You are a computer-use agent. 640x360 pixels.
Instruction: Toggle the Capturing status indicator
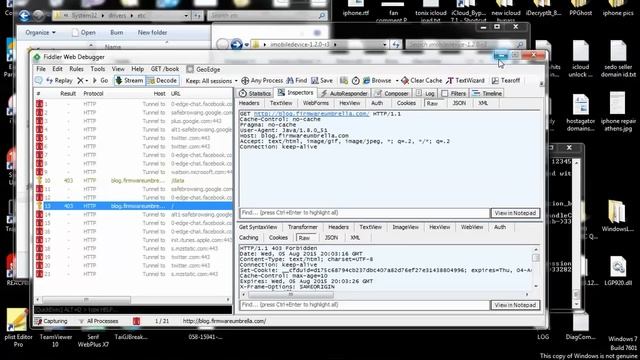pyautogui.click(x=51, y=321)
